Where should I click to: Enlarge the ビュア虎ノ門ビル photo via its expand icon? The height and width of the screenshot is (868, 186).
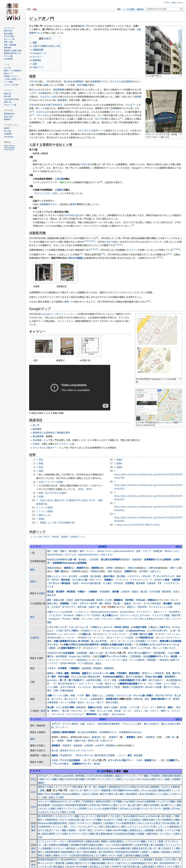point(180,76)
